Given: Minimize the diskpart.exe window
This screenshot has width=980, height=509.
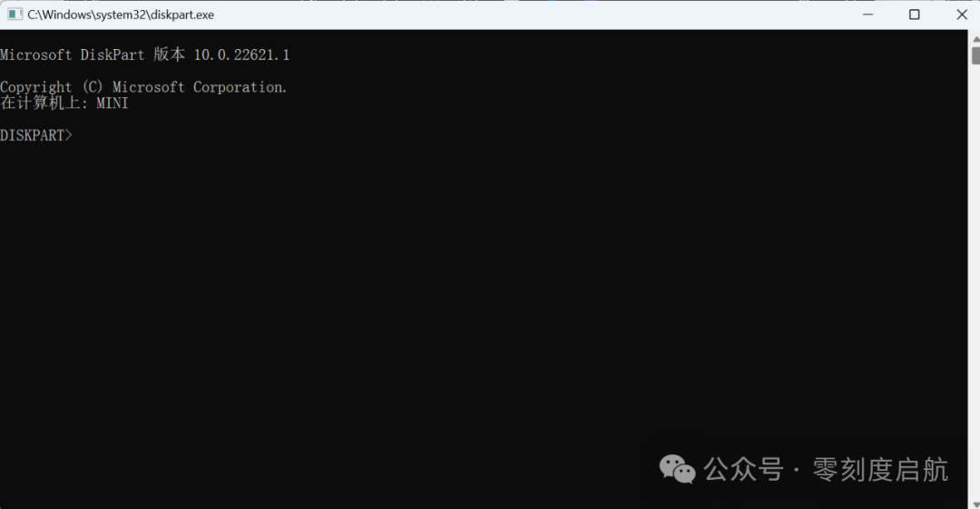Looking at the screenshot, I should tap(867, 15).
